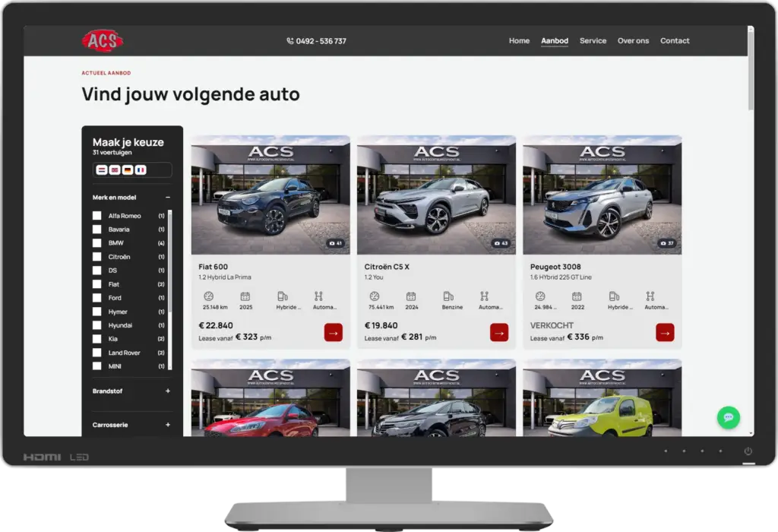This screenshot has width=778, height=532.
Task: Open the red car photo in second row
Action: point(270,398)
